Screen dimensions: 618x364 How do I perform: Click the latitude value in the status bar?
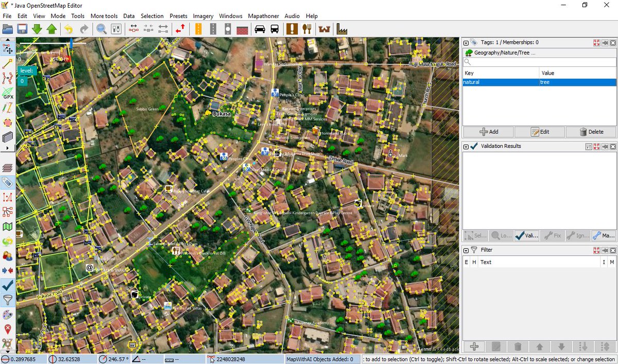pyautogui.click(x=22, y=359)
